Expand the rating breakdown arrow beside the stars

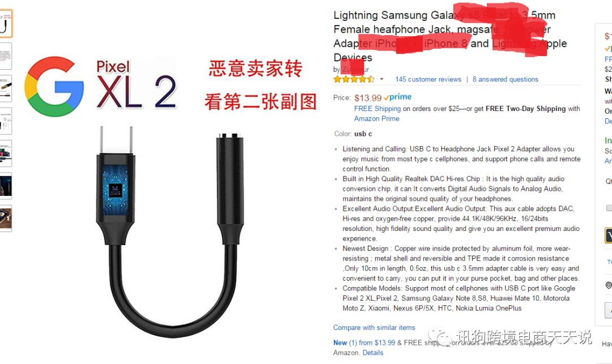point(382,79)
